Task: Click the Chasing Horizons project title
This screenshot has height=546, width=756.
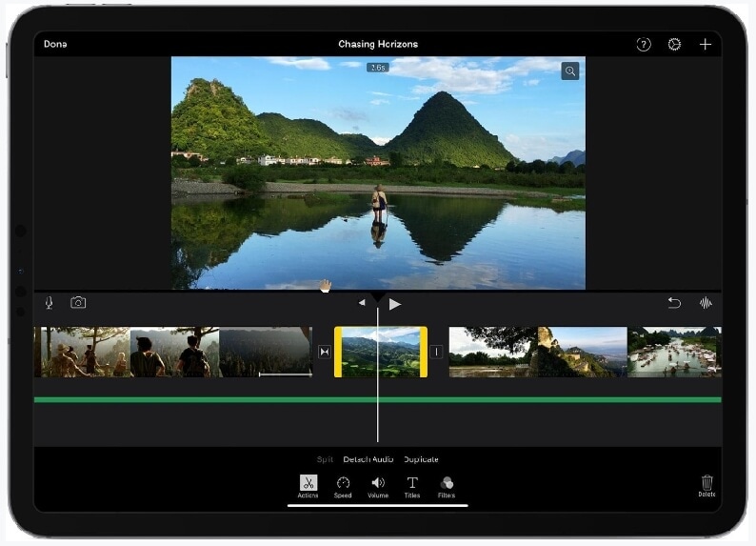Action: [x=378, y=44]
